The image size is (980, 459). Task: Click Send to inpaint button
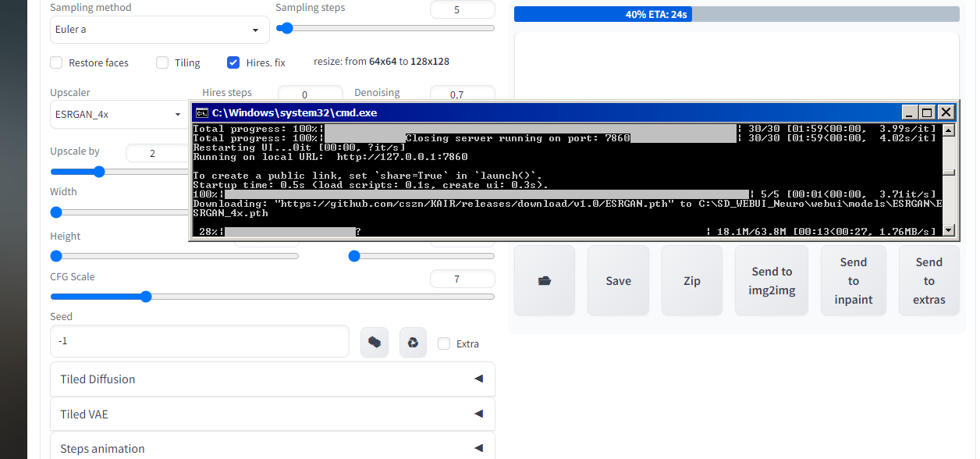[853, 281]
